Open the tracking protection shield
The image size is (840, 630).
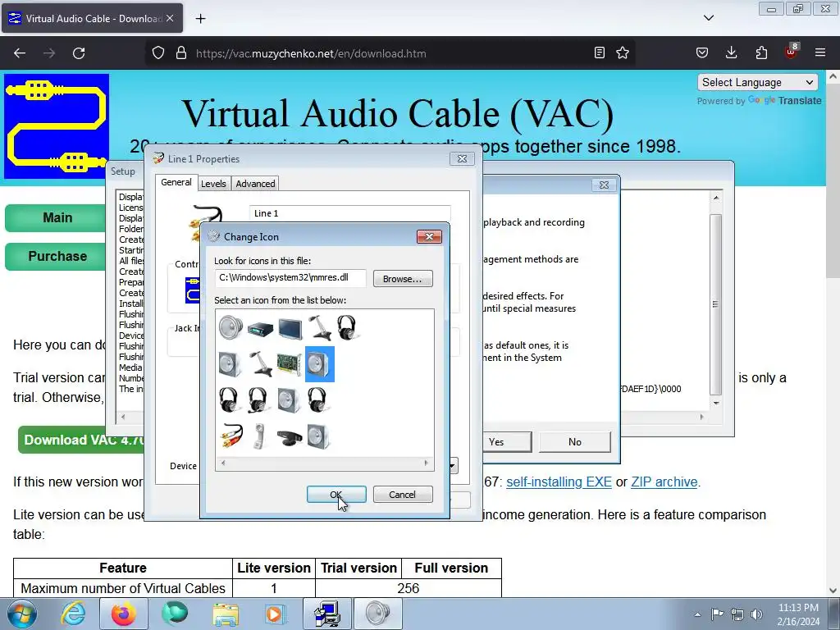coord(158,53)
